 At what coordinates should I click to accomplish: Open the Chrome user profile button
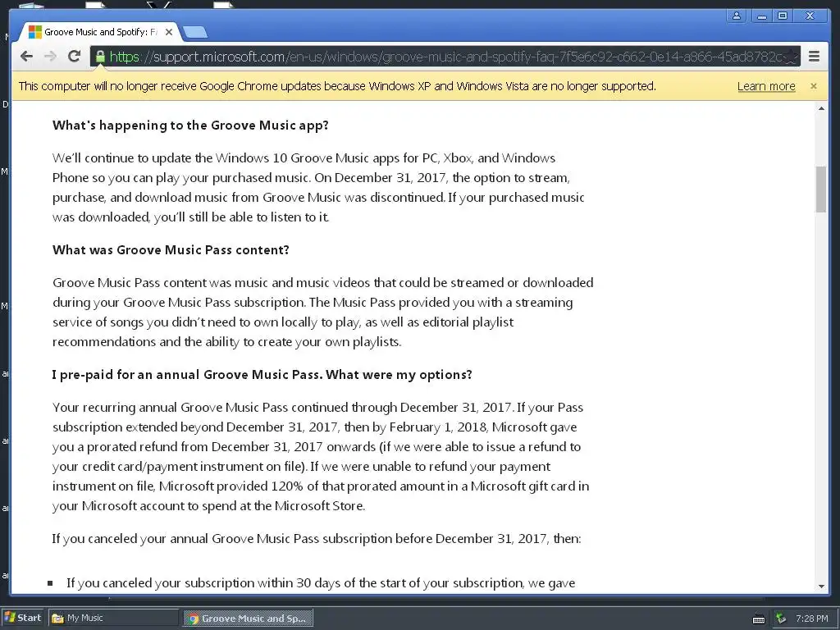[737, 16]
